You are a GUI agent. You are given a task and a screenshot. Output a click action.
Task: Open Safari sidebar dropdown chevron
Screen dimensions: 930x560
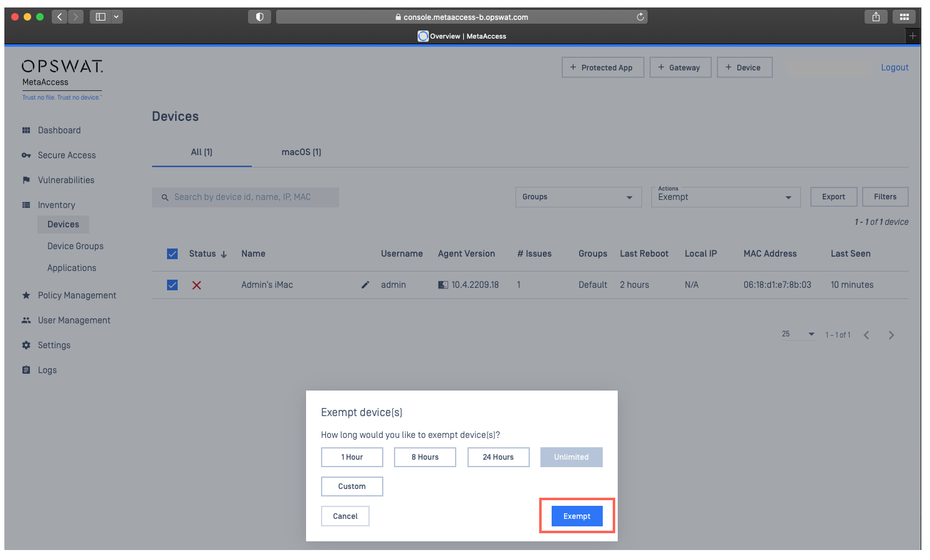(x=117, y=17)
